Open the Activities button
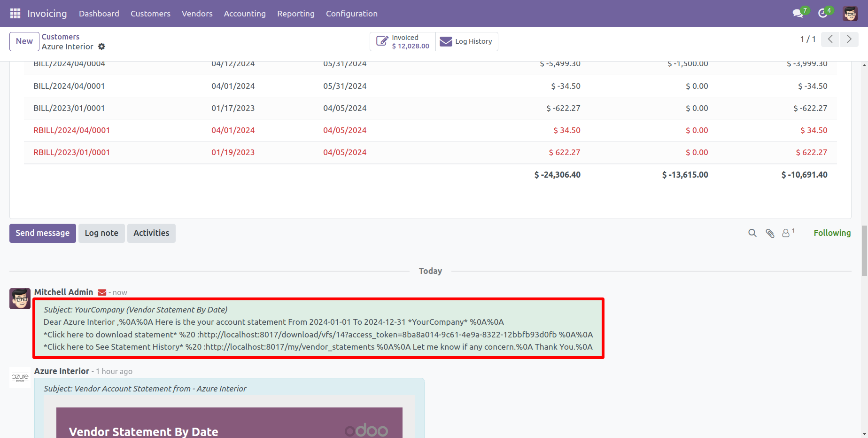Viewport: 868px width, 438px height. tap(151, 233)
